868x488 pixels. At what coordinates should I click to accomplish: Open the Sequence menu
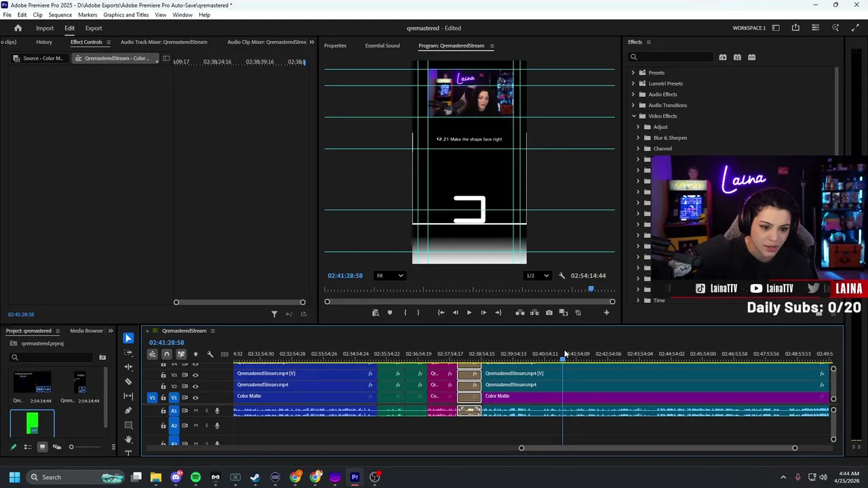pos(60,15)
